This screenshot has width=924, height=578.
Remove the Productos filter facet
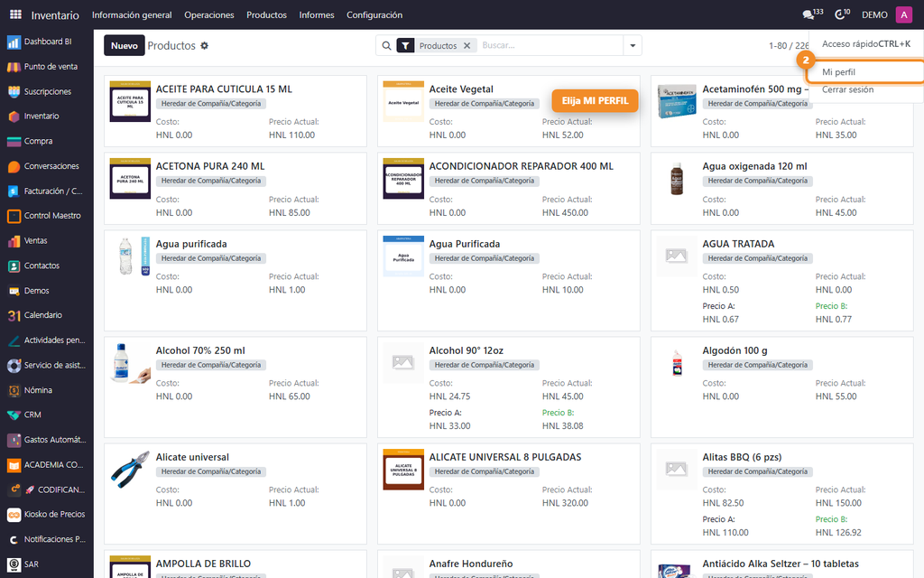(x=467, y=45)
